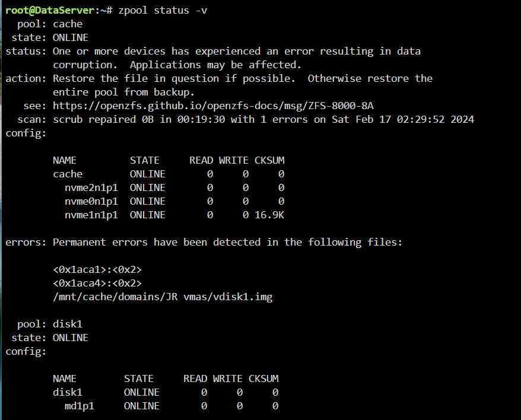Viewport: 521px width, 420px height.
Task: Click the 'zpool status -v' command text
Action: [x=163, y=10]
